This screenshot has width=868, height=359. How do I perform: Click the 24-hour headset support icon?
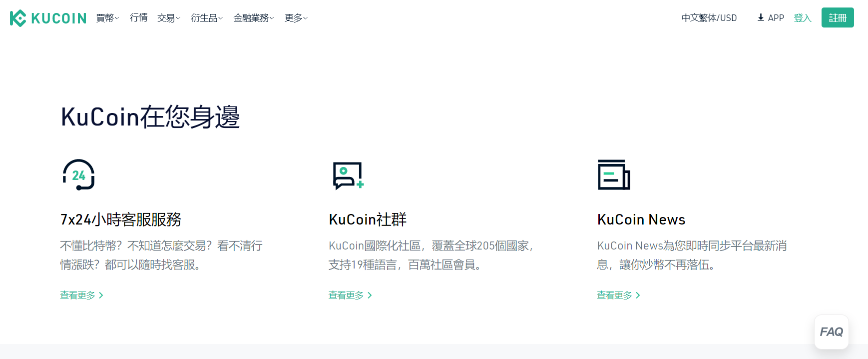coord(78,174)
